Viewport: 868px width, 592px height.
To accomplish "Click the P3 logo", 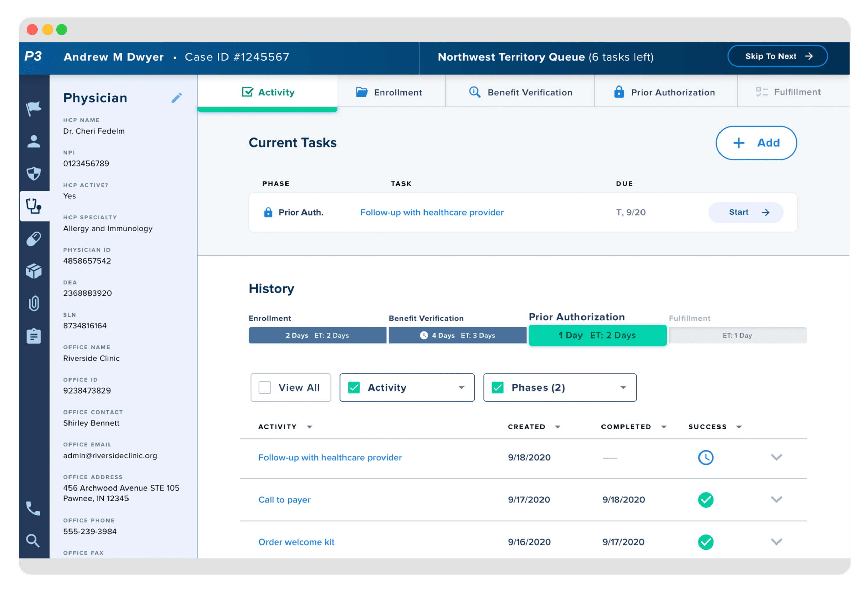I will pyautogui.click(x=33, y=56).
